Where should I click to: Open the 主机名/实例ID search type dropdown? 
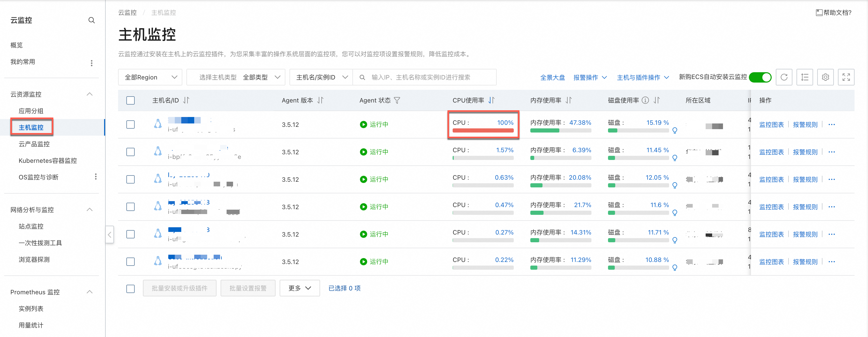click(x=321, y=77)
